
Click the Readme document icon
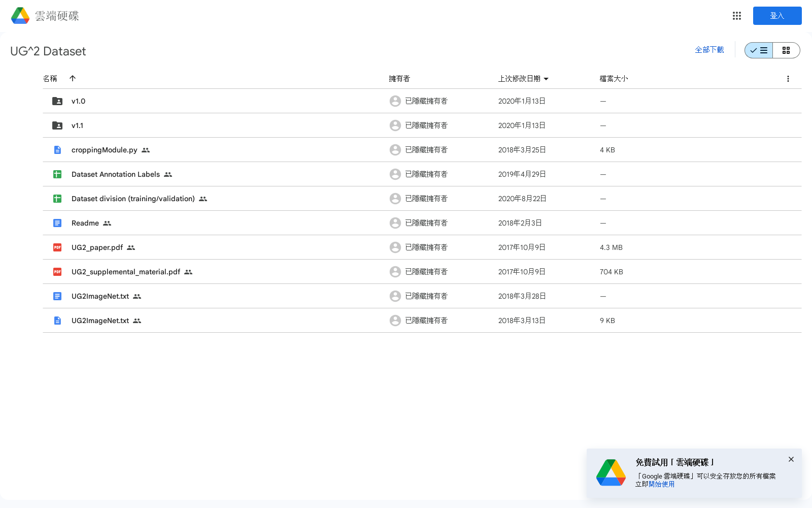click(x=57, y=223)
